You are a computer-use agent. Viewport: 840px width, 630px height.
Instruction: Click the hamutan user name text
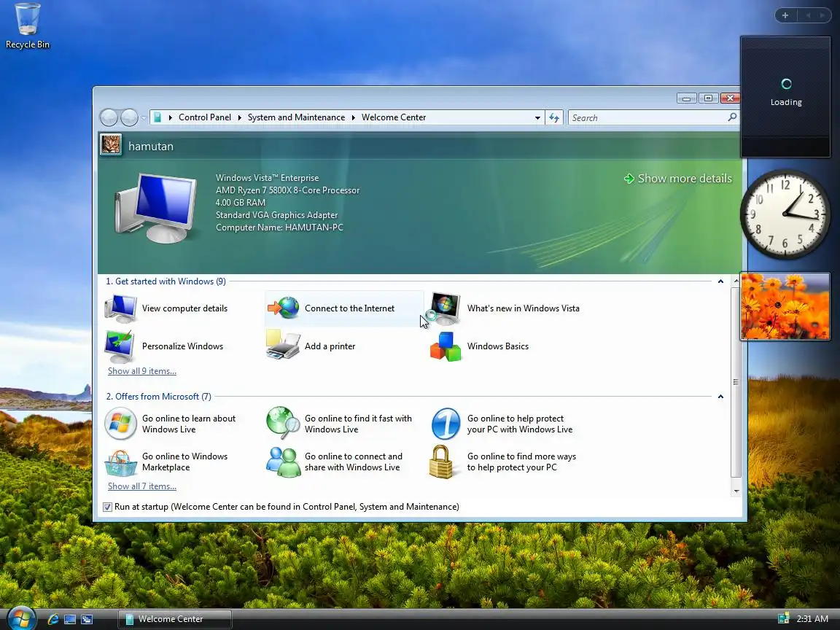tap(151, 147)
